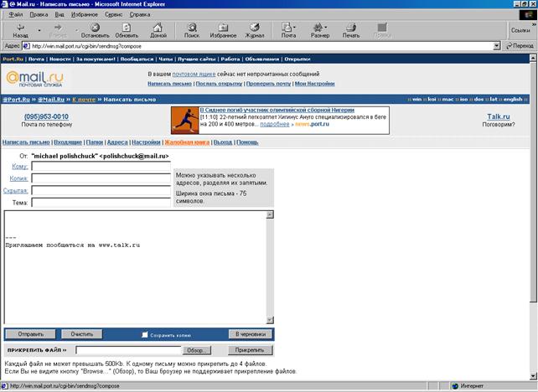538x392 pixels.
Task: Open the Новости link in top bar
Action: 60,59
